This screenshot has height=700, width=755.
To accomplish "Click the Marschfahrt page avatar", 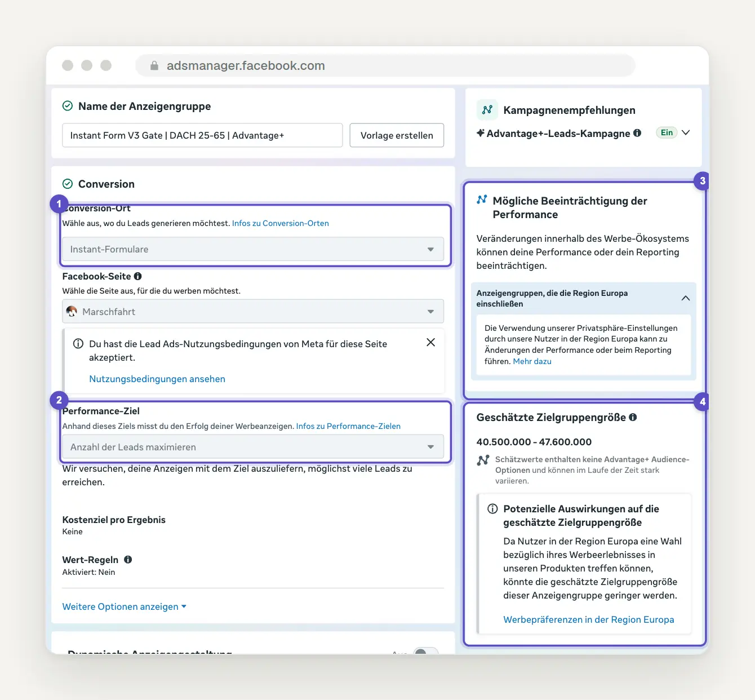I will (72, 312).
